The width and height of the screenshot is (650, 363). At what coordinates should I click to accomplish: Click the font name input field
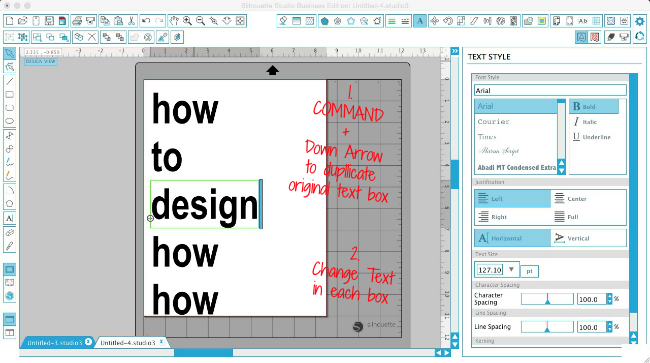(x=550, y=90)
